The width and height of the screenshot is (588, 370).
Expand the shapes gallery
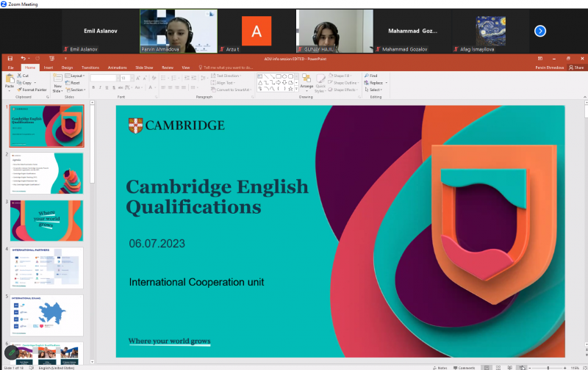tap(297, 89)
